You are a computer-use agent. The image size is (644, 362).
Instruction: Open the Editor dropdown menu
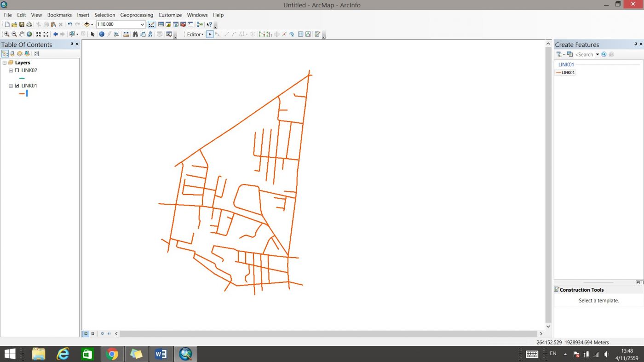click(195, 34)
